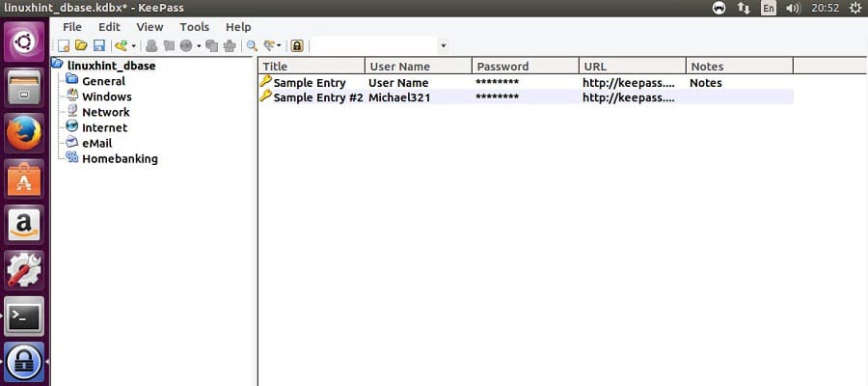
Task: Select the Windows group
Action: click(107, 96)
